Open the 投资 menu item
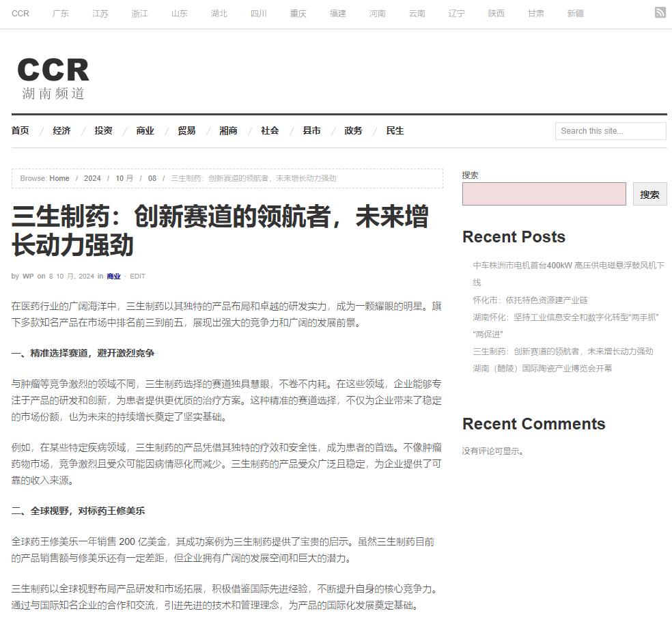672x624 pixels. click(x=103, y=130)
